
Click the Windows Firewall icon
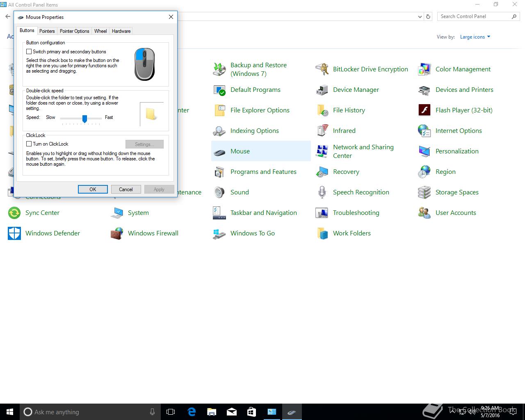coord(117,233)
